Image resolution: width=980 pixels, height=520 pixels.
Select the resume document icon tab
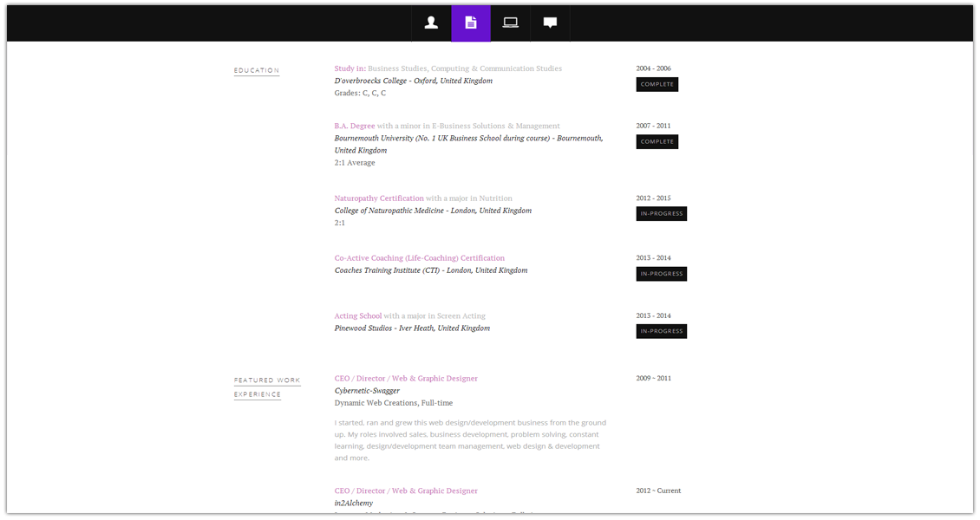(x=471, y=23)
